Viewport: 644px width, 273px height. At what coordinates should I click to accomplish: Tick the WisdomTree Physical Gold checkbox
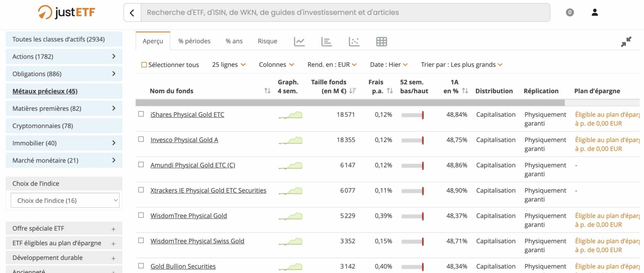coord(141,215)
